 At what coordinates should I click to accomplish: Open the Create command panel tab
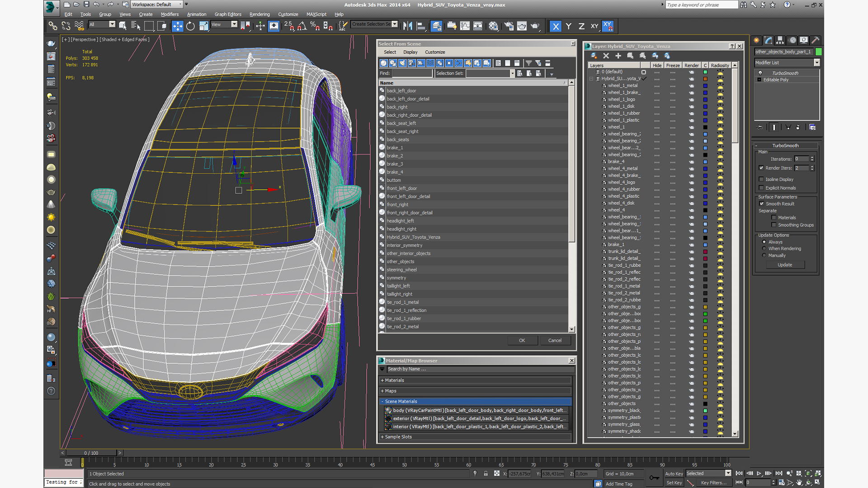756,40
